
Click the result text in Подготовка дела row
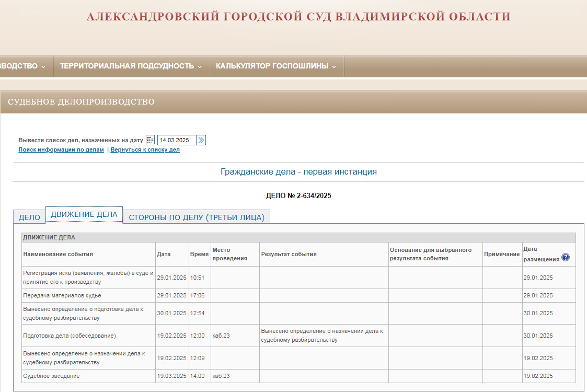[x=322, y=336]
